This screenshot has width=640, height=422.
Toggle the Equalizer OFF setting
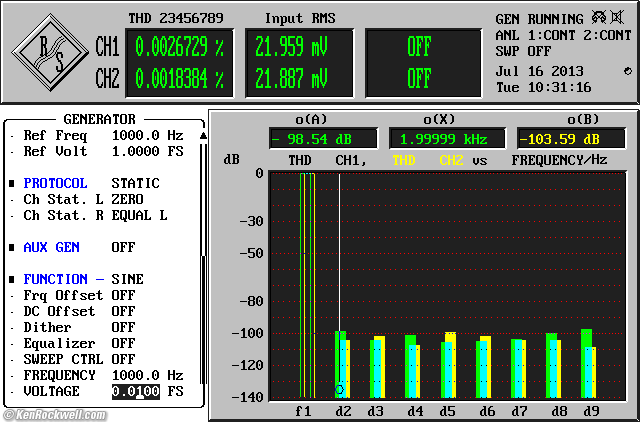(x=123, y=343)
